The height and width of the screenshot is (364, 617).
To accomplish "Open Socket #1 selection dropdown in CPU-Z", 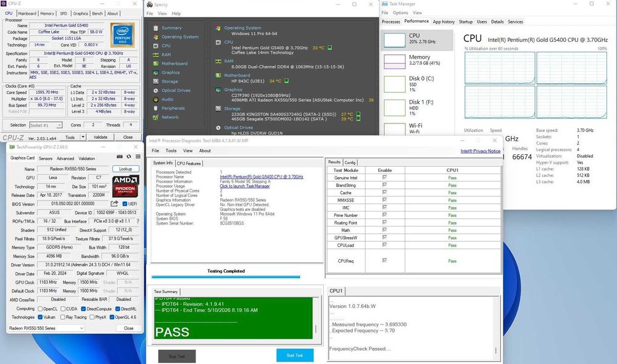I will pyautogui.click(x=46, y=125).
